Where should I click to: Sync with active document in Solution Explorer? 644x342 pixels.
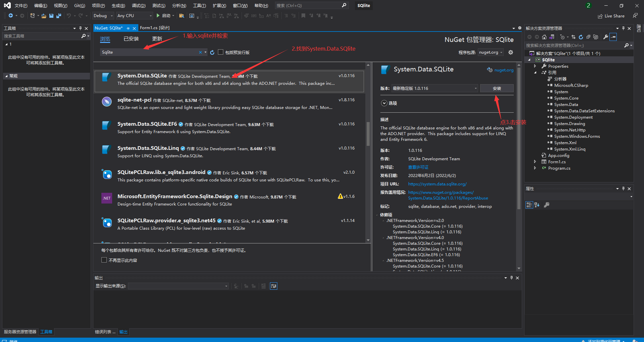573,37
